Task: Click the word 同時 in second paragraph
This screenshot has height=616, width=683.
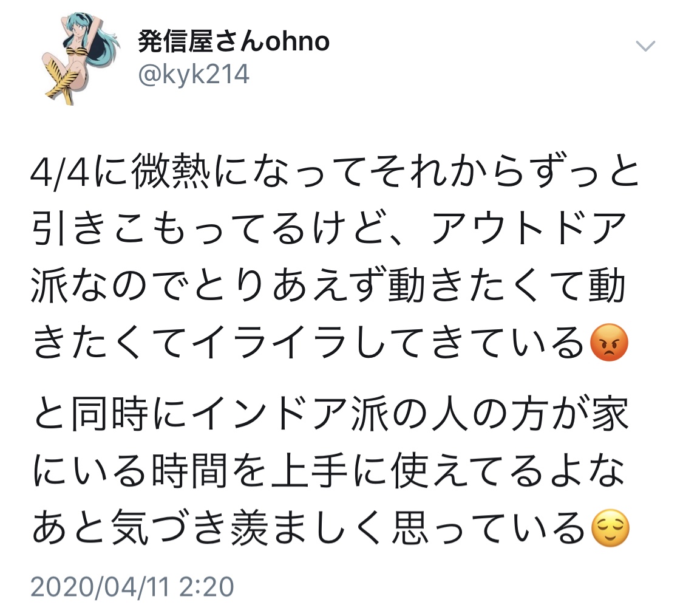Action: [110, 414]
